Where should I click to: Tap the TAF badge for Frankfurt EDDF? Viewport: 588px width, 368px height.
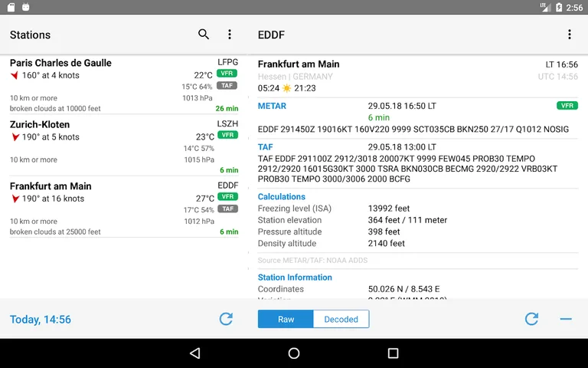(227, 209)
